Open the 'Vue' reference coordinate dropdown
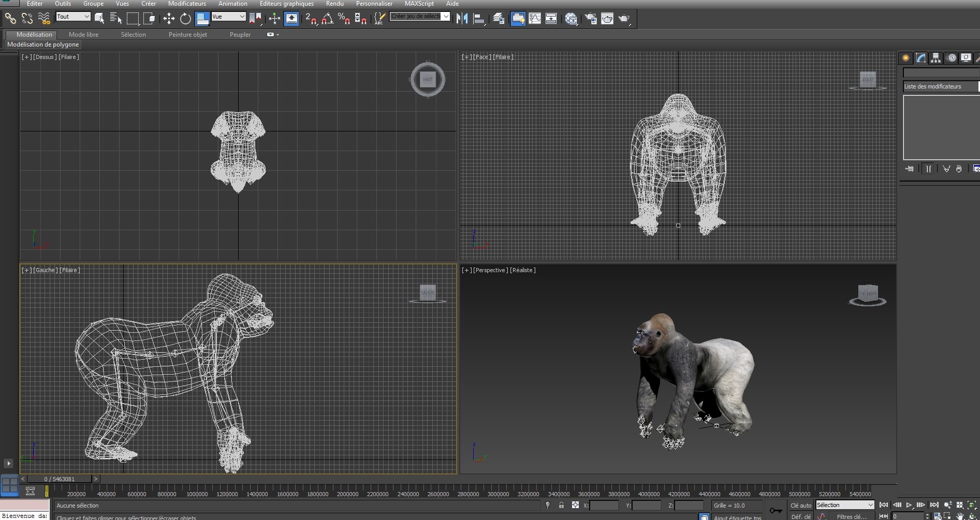 [x=228, y=17]
